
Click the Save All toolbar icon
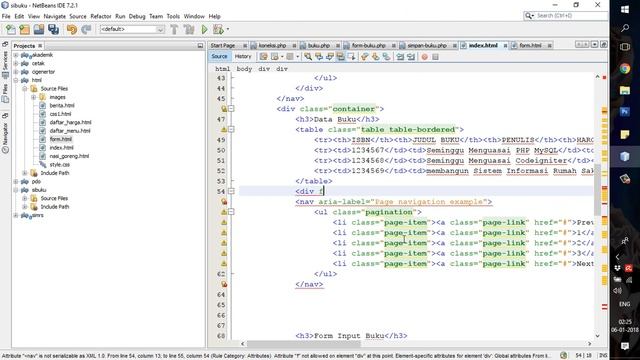click(x=53, y=29)
